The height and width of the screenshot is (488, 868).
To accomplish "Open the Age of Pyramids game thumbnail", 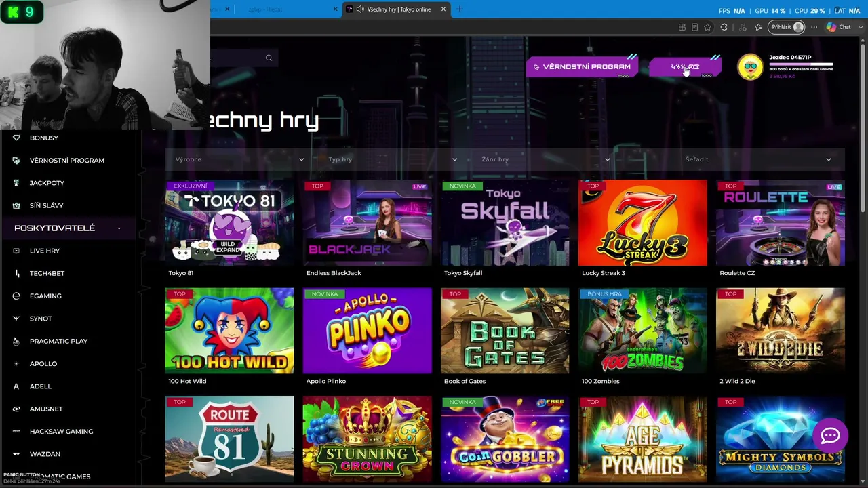I will (643, 439).
